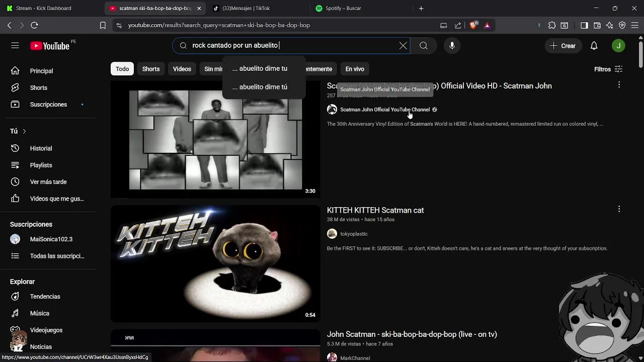Select the En vivo filter chip
Image resolution: width=644 pixels, height=362 pixels.
point(355,69)
